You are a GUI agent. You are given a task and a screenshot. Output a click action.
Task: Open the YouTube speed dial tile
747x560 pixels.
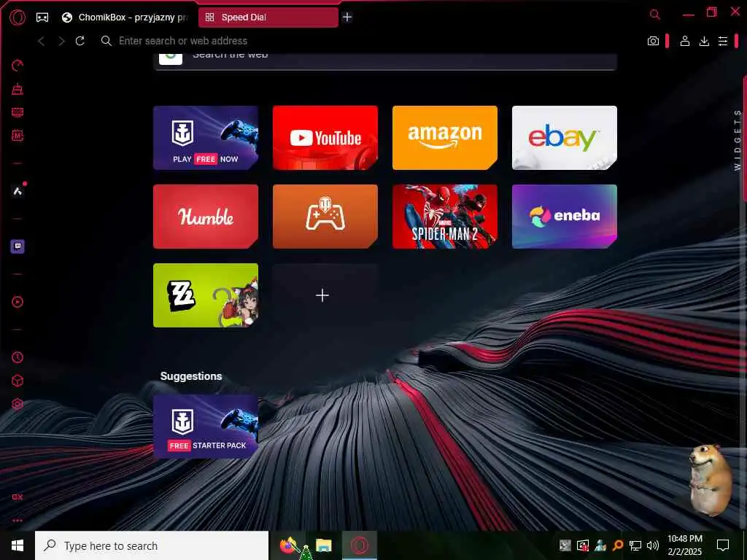coord(325,138)
